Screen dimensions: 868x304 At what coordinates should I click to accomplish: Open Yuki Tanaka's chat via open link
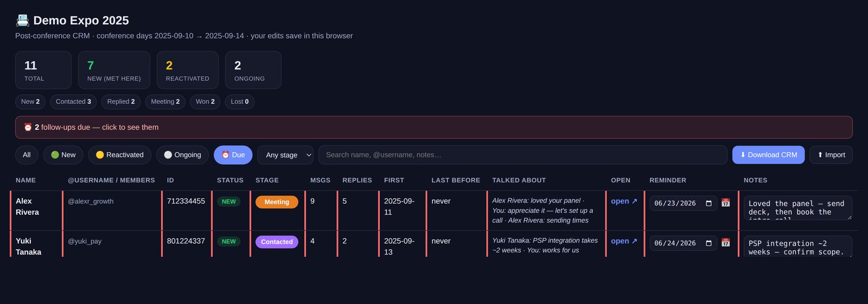(624, 241)
